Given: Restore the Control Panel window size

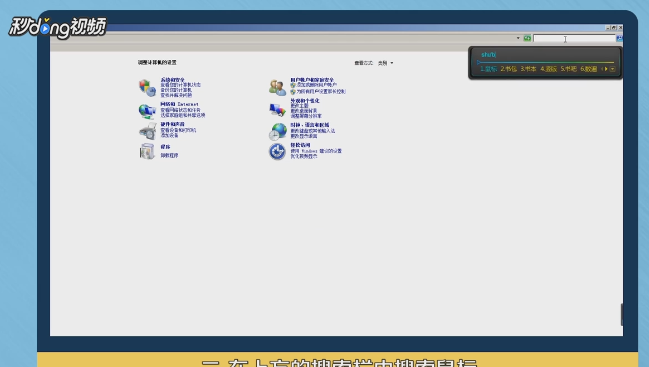Looking at the screenshot, I should pos(614,28).
